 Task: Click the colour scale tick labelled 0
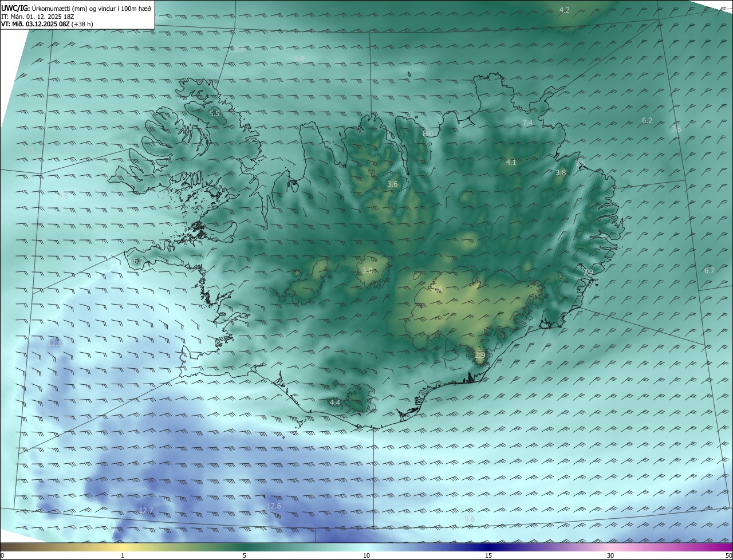[x=2, y=556]
